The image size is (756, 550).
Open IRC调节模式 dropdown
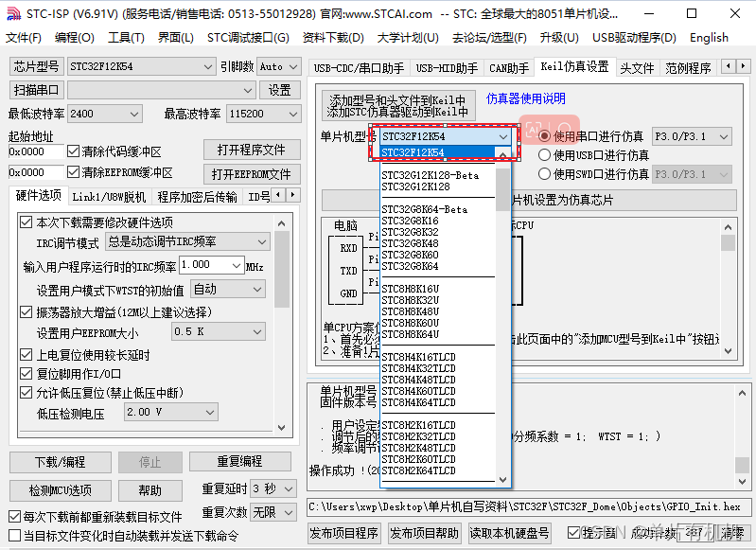tap(187, 241)
